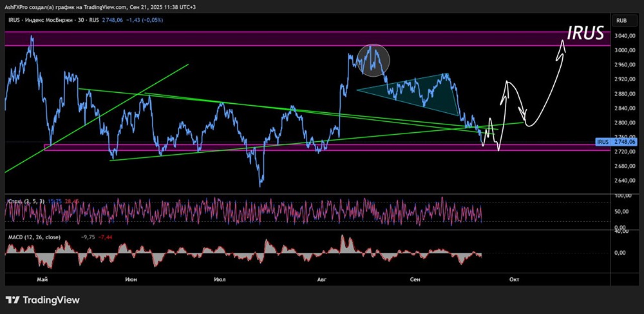The height and width of the screenshot is (314, 644).
Task: Click the TradingView logo
Action: pyautogui.click(x=43, y=300)
